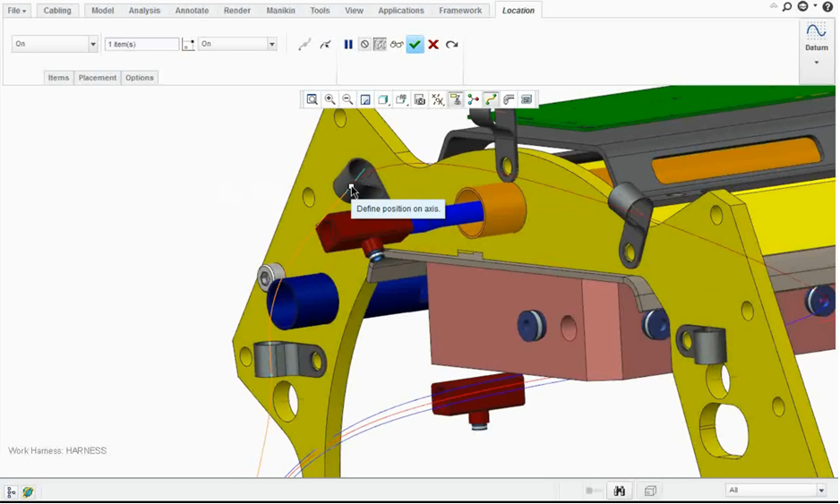The image size is (840, 504).
Task: Click the grayed route cable icon
Action: [x=304, y=45]
